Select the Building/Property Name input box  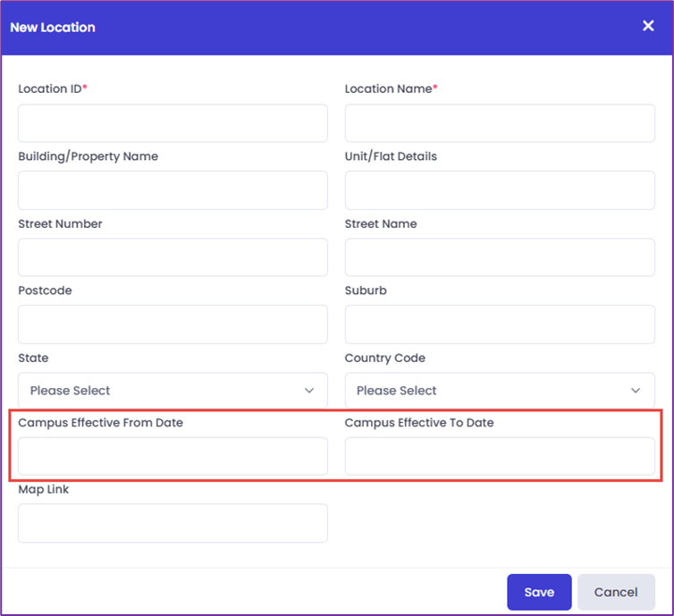click(173, 190)
